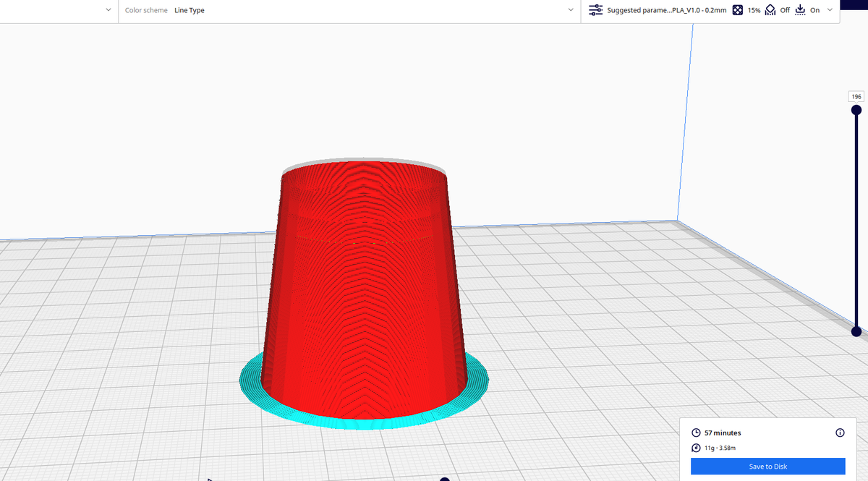Viewport: 868px width, 481px height.
Task: Click the info icon in the print summary panel
Action: coord(840,433)
